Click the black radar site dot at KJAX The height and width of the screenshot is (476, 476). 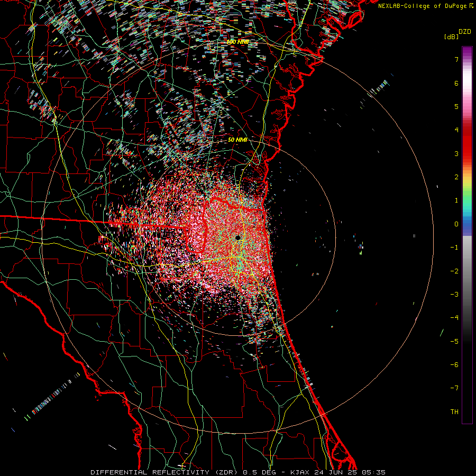(238, 237)
